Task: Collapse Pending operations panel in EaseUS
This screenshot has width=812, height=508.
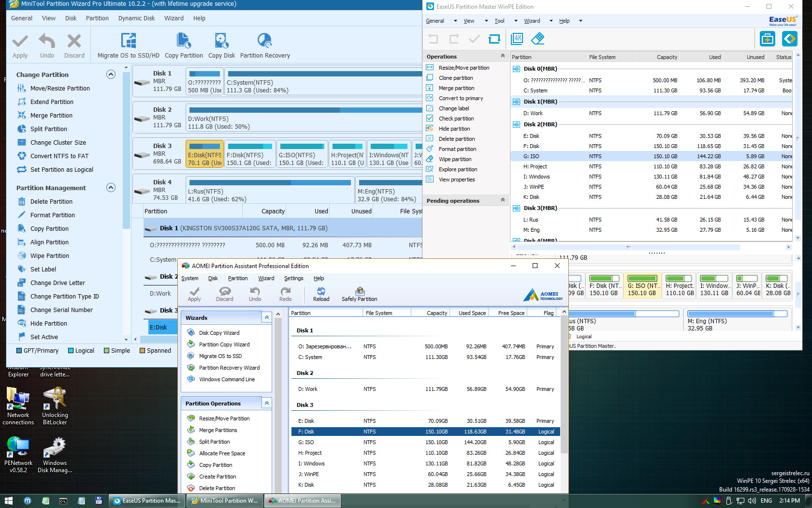Action: click(503, 200)
